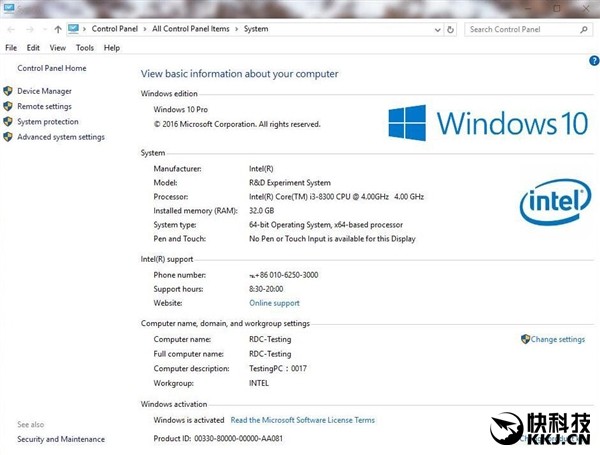The image size is (600, 455).
Task: Open System protection
Action: pos(48,122)
